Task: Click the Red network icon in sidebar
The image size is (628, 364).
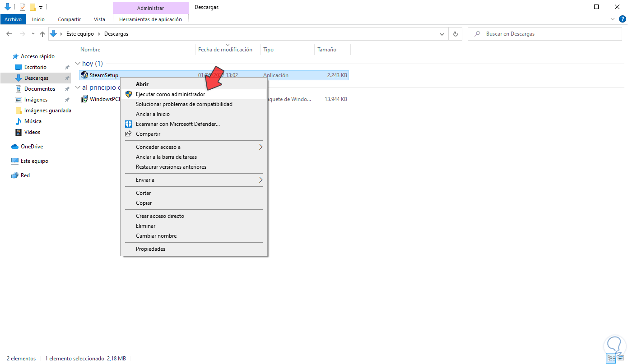Action: 15,175
